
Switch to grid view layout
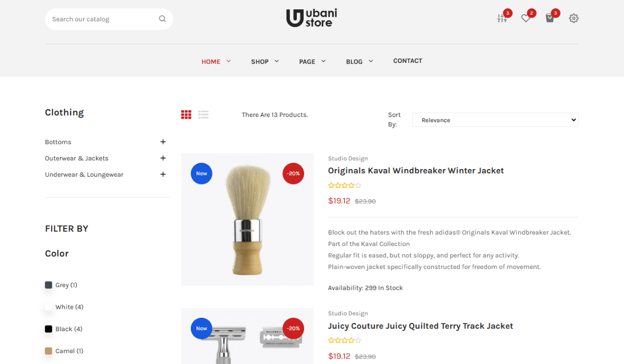pyautogui.click(x=186, y=114)
